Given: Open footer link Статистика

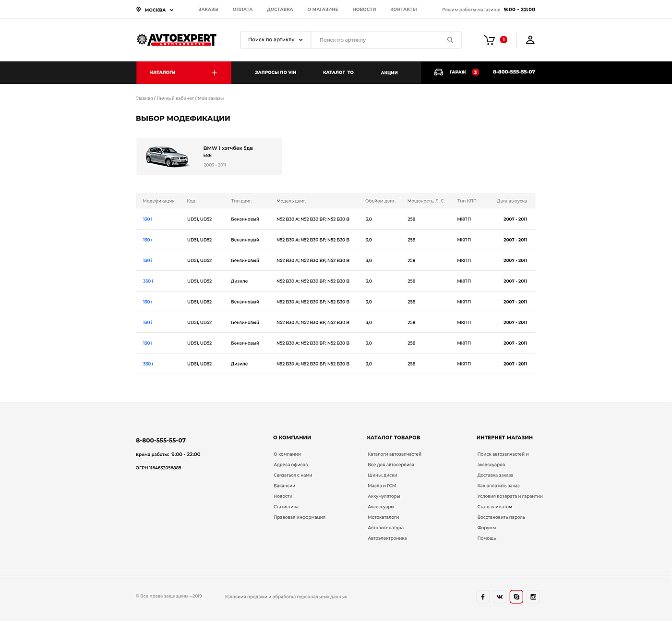Looking at the screenshot, I should (286, 507).
